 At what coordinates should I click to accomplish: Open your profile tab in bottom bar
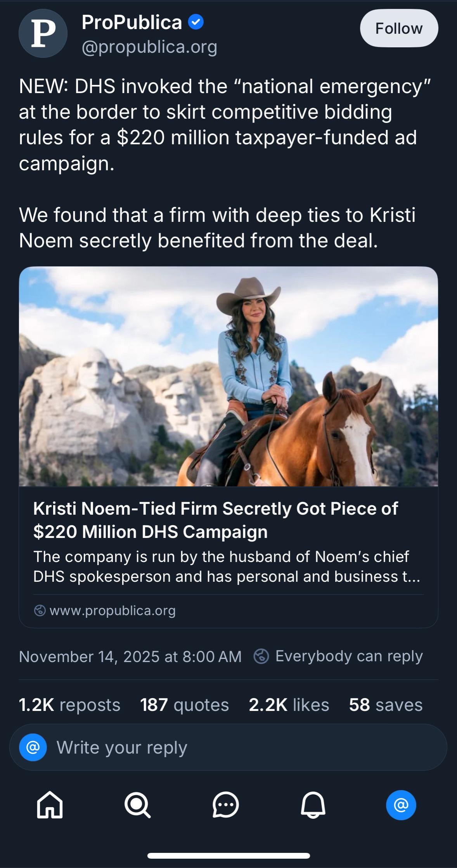tap(401, 805)
